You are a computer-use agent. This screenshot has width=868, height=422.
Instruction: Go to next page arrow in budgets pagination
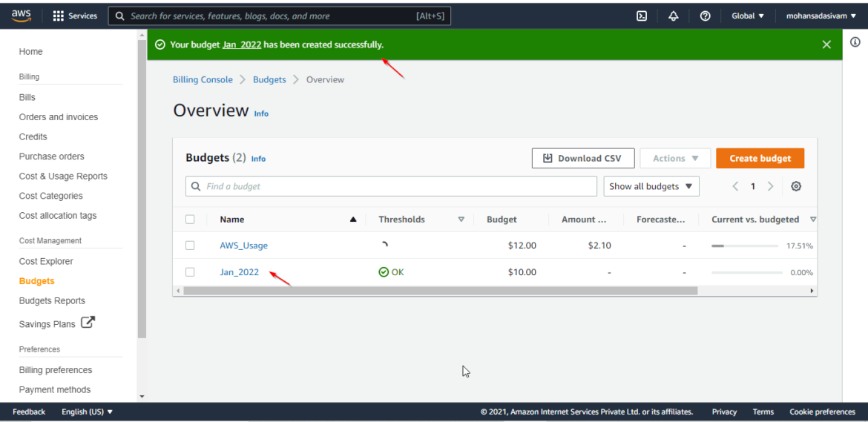coord(770,186)
